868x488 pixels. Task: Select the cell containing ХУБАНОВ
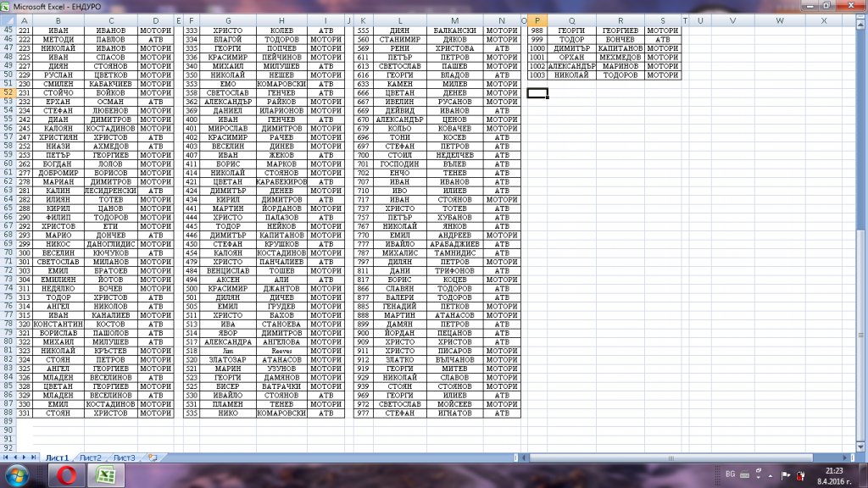(455, 217)
